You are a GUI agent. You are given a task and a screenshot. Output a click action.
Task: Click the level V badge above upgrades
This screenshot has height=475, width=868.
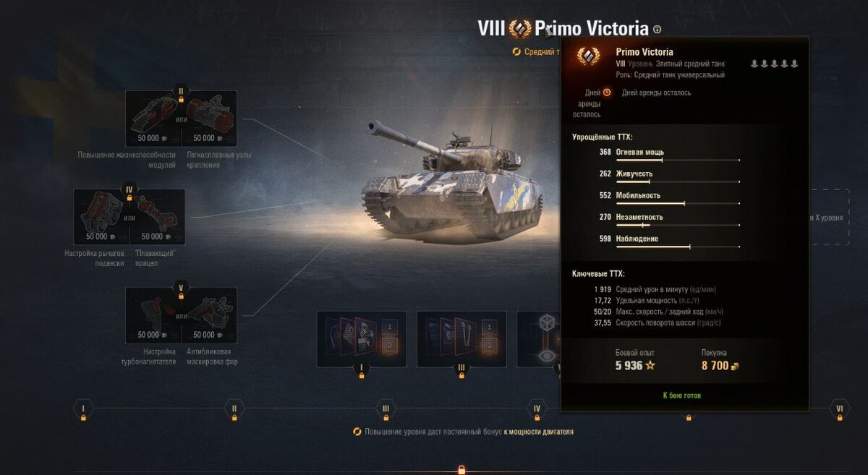pyautogui.click(x=181, y=288)
